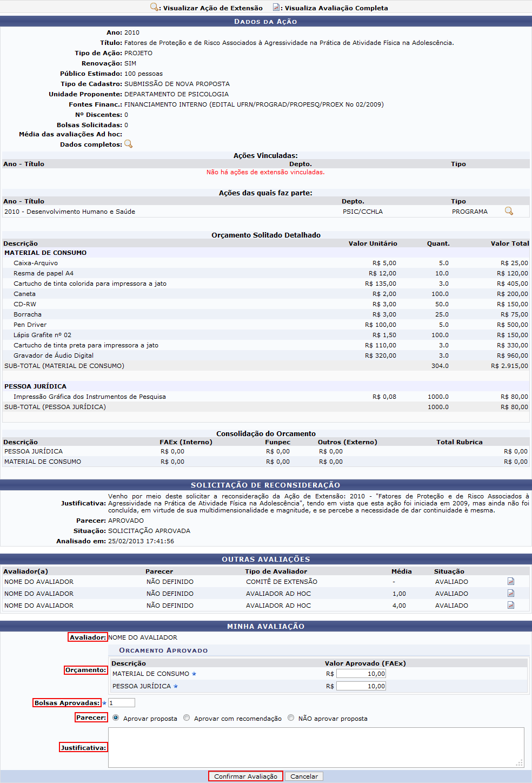Choose the Aprovar com recomendação option

click(187, 718)
